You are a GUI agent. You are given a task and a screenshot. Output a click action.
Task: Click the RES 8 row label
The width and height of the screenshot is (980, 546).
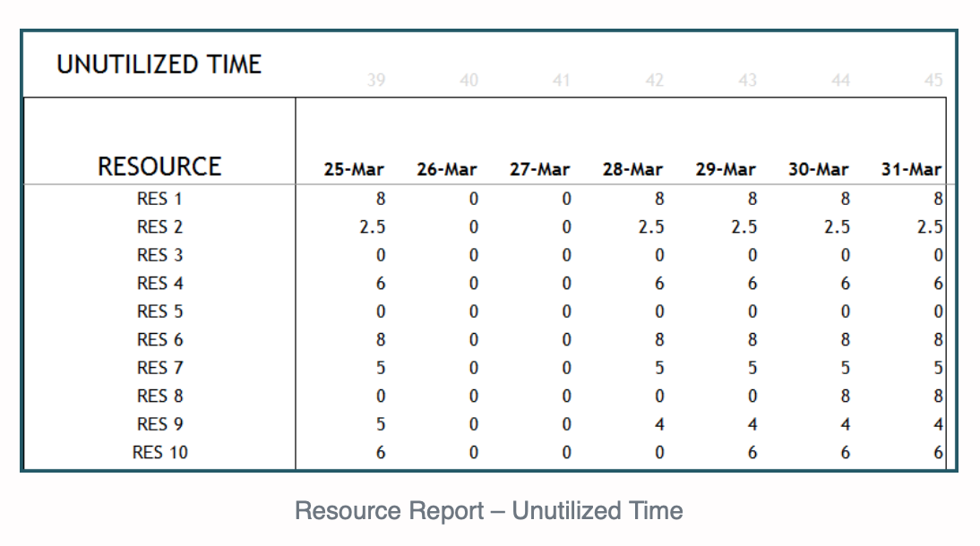[x=159, y=396]
